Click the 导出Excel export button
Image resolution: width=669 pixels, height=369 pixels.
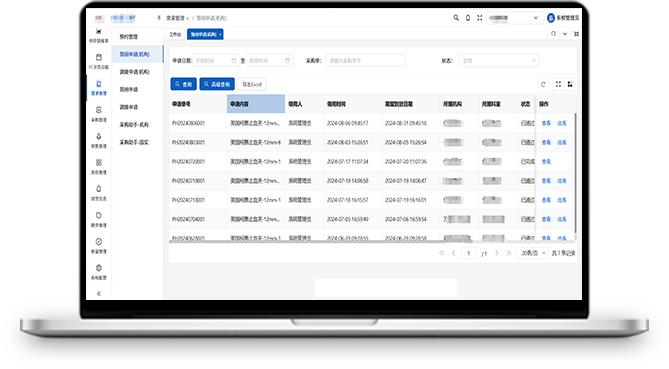tap(252, 84)
